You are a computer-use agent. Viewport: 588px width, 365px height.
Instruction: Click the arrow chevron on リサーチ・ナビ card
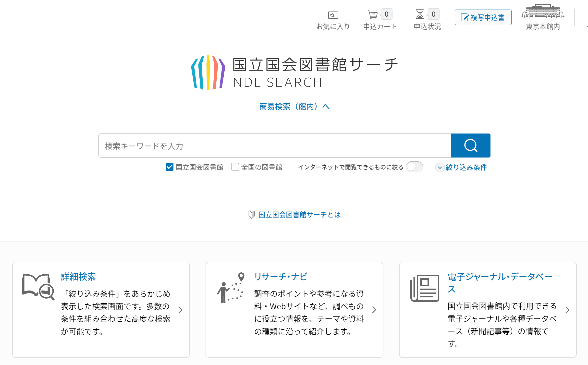(x=374, y=310)
